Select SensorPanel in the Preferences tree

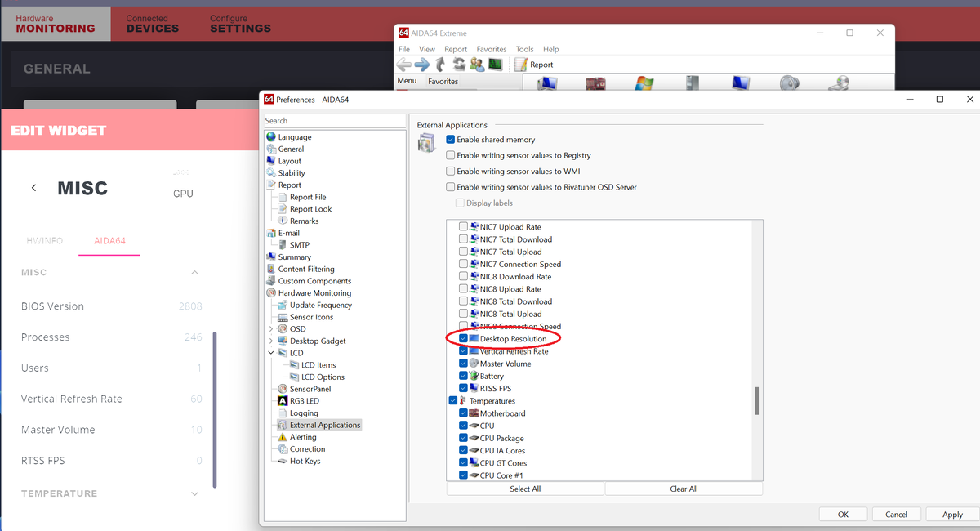click(310, 389)
